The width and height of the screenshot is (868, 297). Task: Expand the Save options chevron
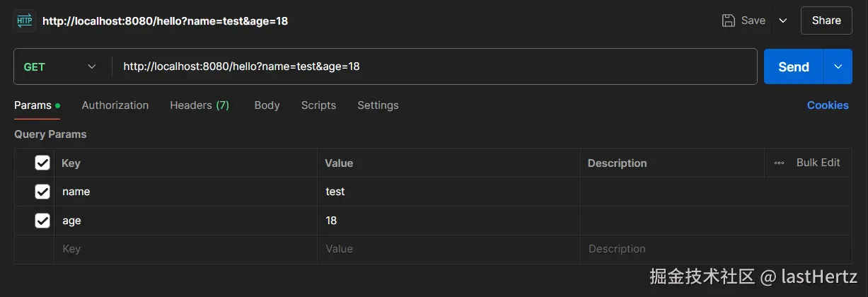[x=783, y=21]
